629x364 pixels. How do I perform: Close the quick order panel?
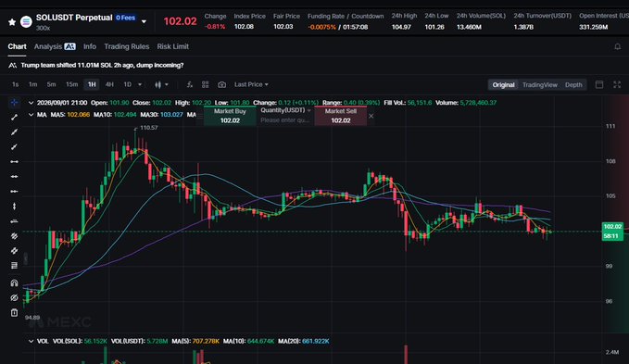coord(371,116)
